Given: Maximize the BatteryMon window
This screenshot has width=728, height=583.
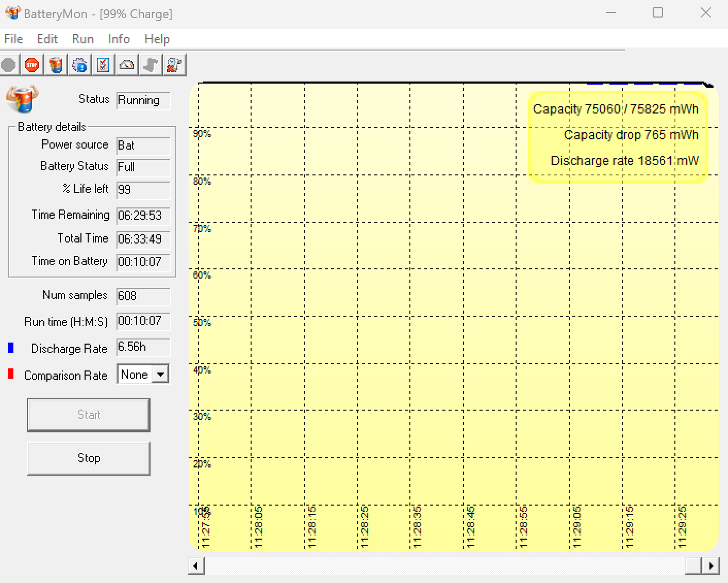Looking at the screenshot, I should [658, 12].
